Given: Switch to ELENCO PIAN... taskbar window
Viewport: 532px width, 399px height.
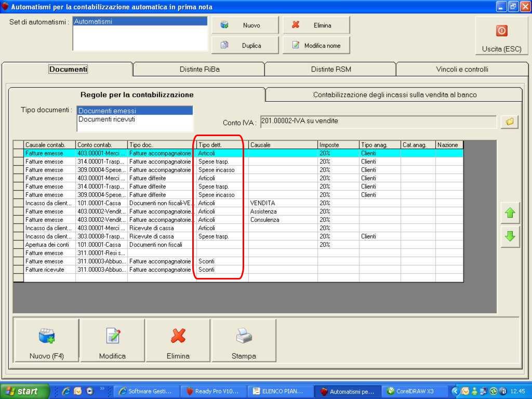Looking at the screenshot, I should [280, 391].
